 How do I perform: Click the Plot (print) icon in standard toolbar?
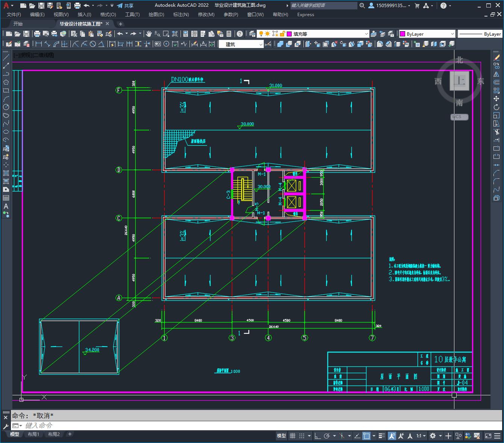37,34
